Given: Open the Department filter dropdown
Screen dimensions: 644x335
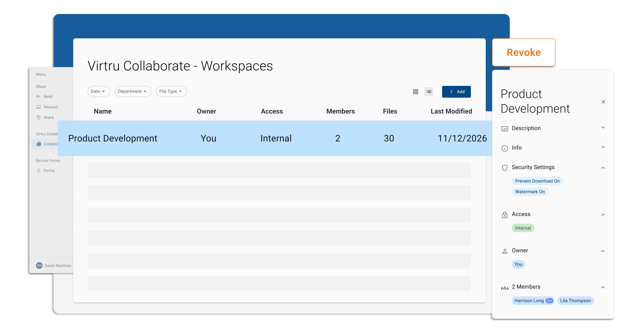Looking at the screenshot, I should (x=133, y=91).
